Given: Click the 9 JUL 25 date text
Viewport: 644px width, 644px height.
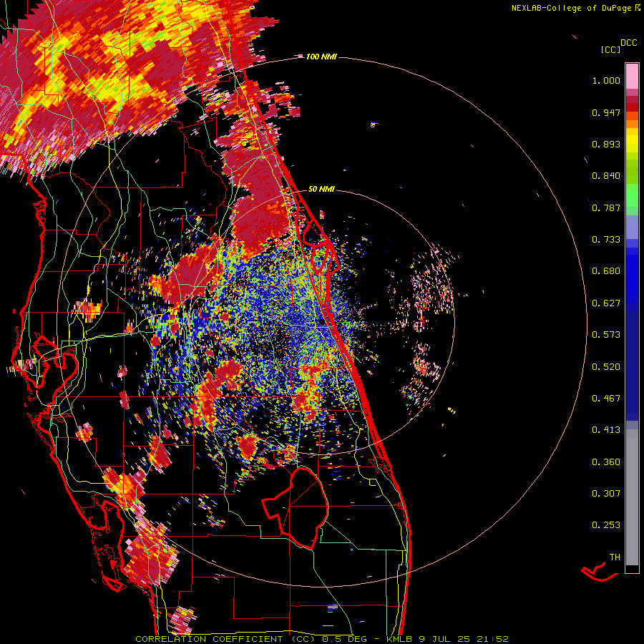Looking at the screenshot, I should [445, 639].
